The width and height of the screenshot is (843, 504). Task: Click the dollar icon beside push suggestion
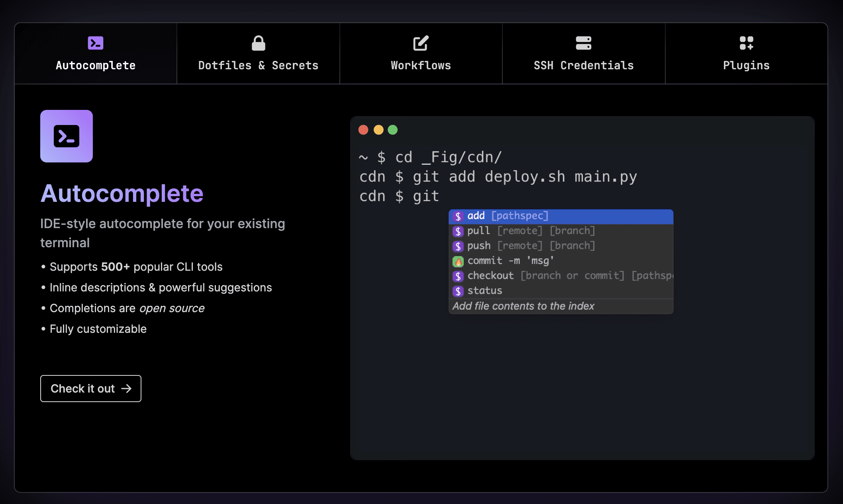point(458,246)
